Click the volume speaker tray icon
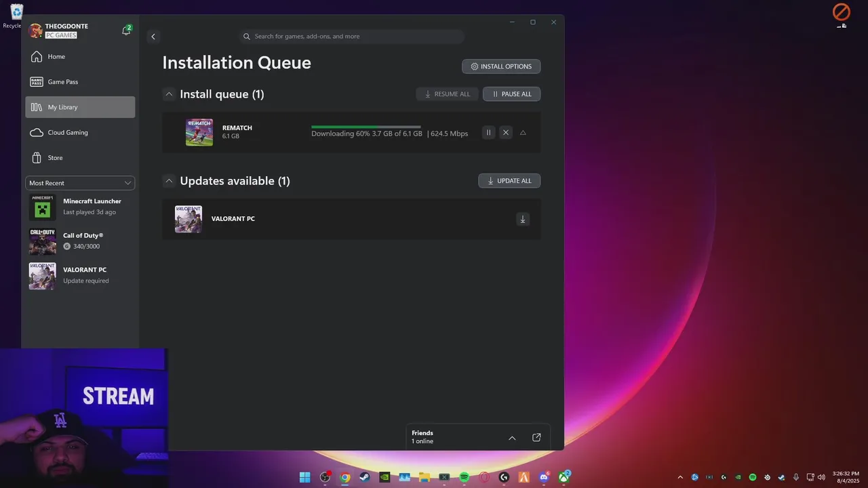This screenshot has width=868, height=488. pos(823,477)
